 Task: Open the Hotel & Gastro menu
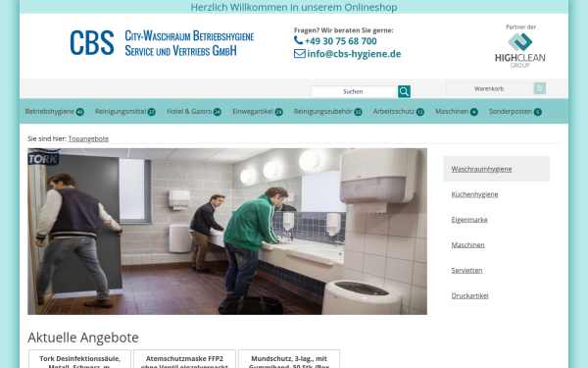tap(194, 112)
